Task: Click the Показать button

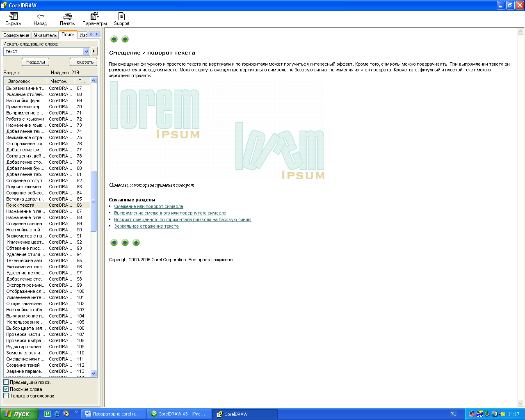Action: point(84,62)
